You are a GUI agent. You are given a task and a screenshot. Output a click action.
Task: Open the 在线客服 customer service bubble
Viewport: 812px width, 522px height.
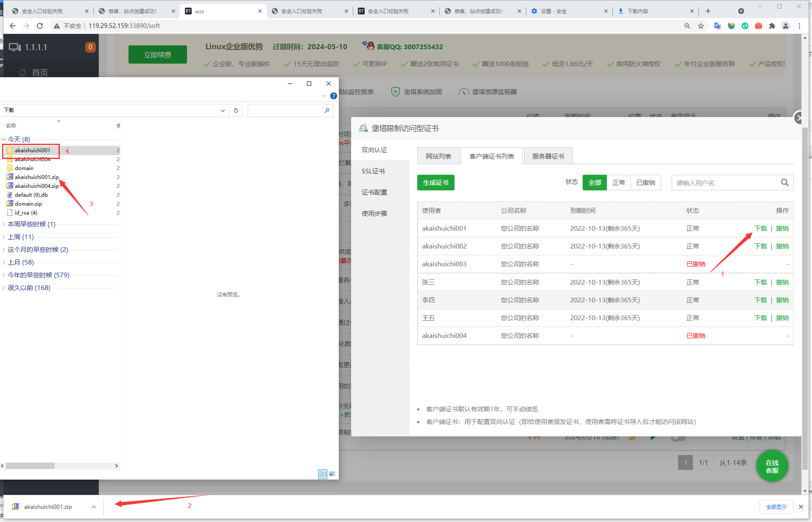pos(772,466)
